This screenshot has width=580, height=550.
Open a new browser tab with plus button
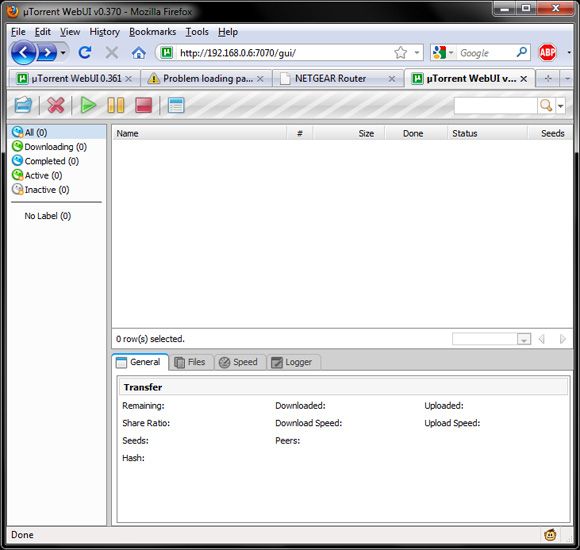tap(548, 78)
